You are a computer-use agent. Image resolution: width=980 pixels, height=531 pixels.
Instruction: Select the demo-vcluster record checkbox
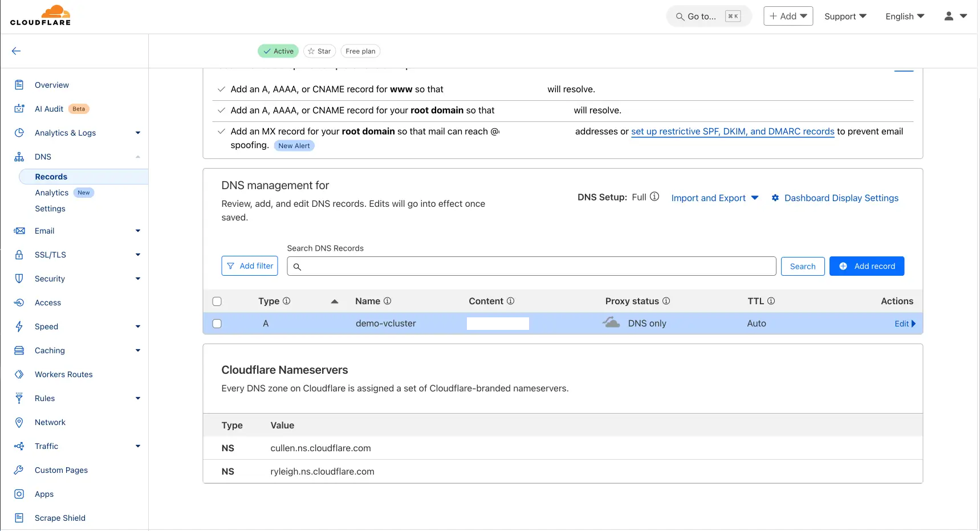[x=217, y=324]
